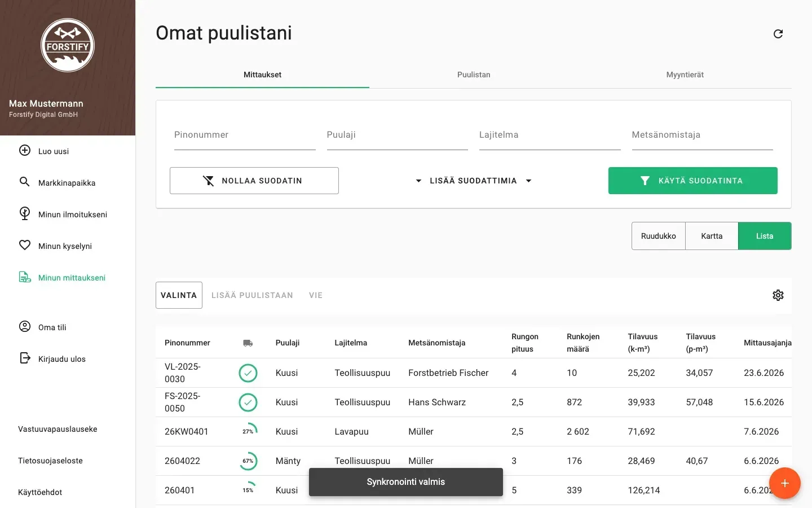Viewport: 812px width, 508px height.
Task: Sort by Pinonummer column header
Action: tap(187, 343)
